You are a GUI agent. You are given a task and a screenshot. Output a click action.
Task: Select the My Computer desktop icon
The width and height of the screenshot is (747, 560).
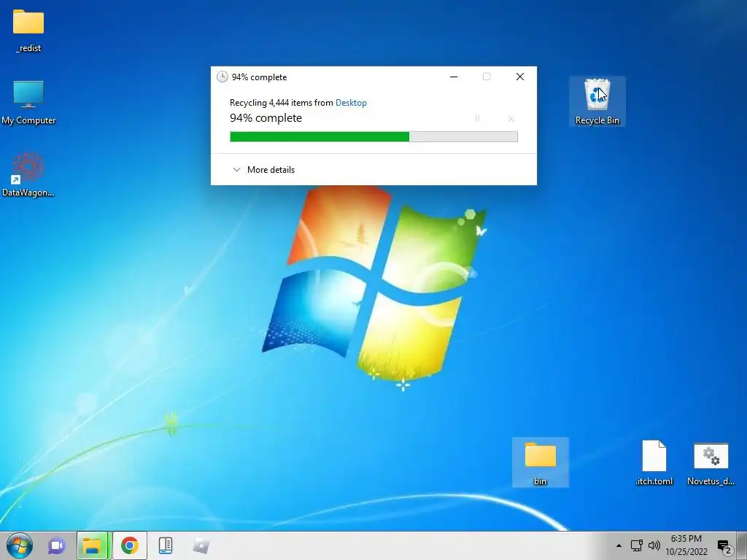[x=28, y=102]
